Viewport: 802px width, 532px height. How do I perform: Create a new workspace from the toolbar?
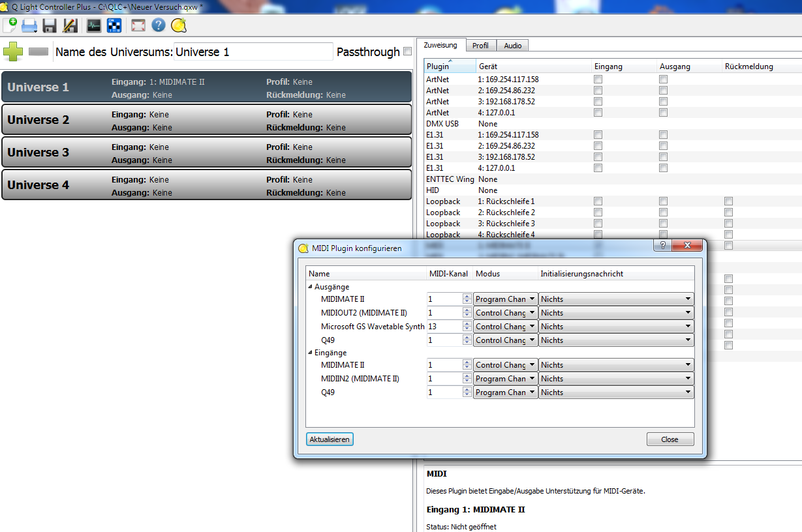click(x=10, y=25)
